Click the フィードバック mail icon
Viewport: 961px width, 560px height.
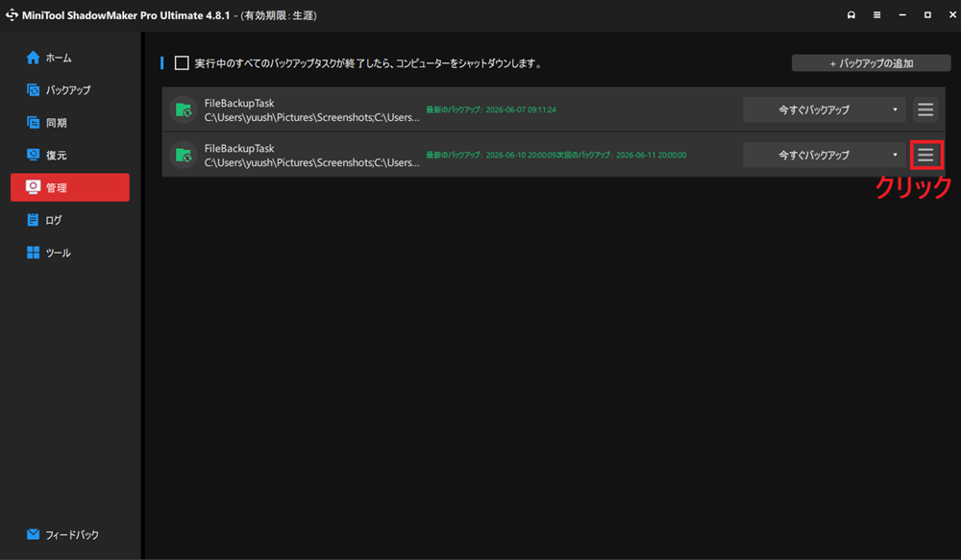33,534
